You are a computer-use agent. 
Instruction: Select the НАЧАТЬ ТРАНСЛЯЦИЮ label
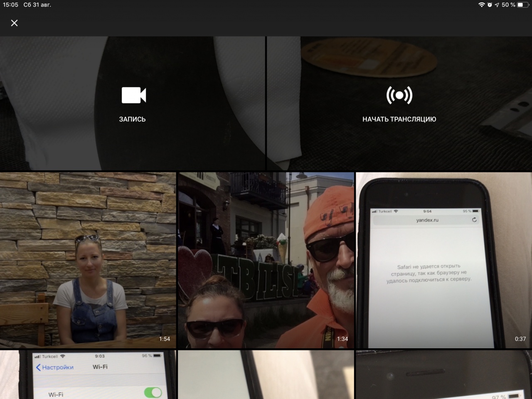[x=399, y=119]
